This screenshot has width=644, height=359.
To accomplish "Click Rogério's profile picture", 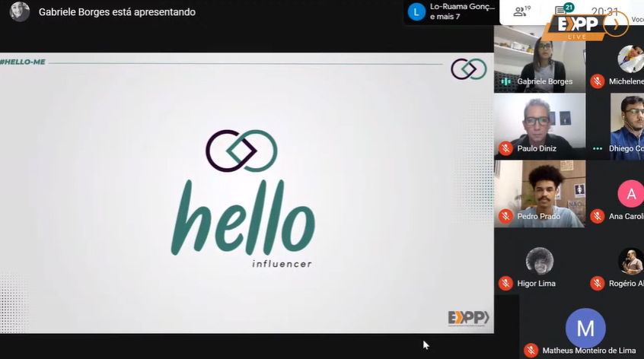I will coord(631,261).
